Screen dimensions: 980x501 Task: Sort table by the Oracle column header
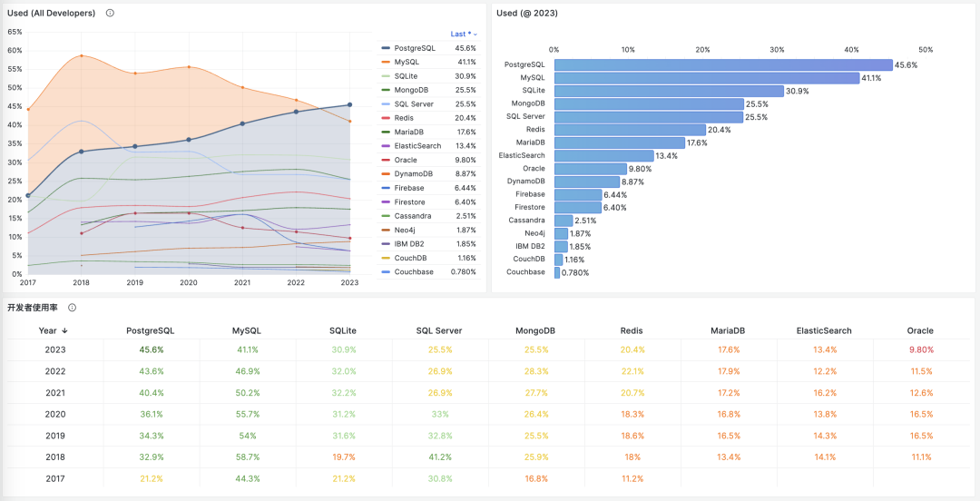920,330
